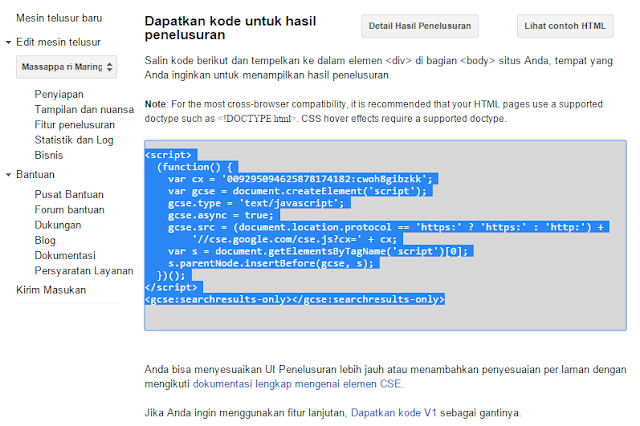Open the Bisnis section
640x426 pixels.
49,155
